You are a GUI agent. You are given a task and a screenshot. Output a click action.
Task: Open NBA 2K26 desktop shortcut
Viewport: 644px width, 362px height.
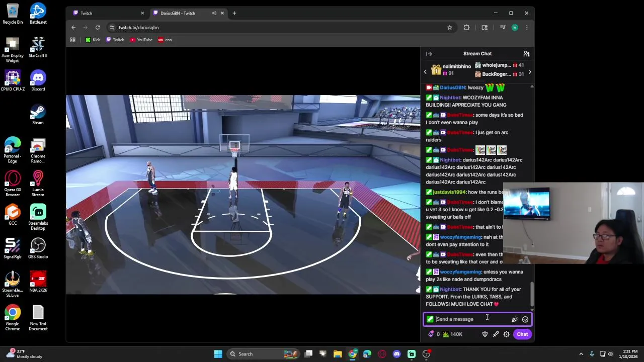tap(38, 282)
